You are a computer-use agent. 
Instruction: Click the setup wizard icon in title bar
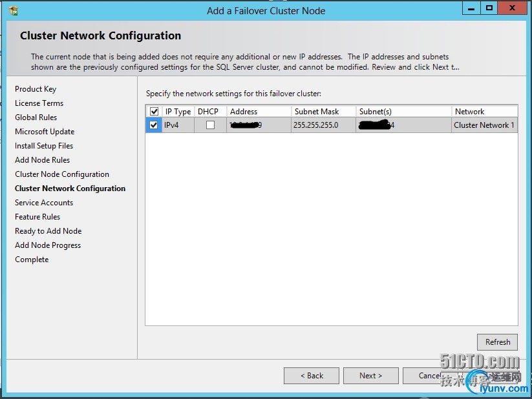[x=14, y=11]
